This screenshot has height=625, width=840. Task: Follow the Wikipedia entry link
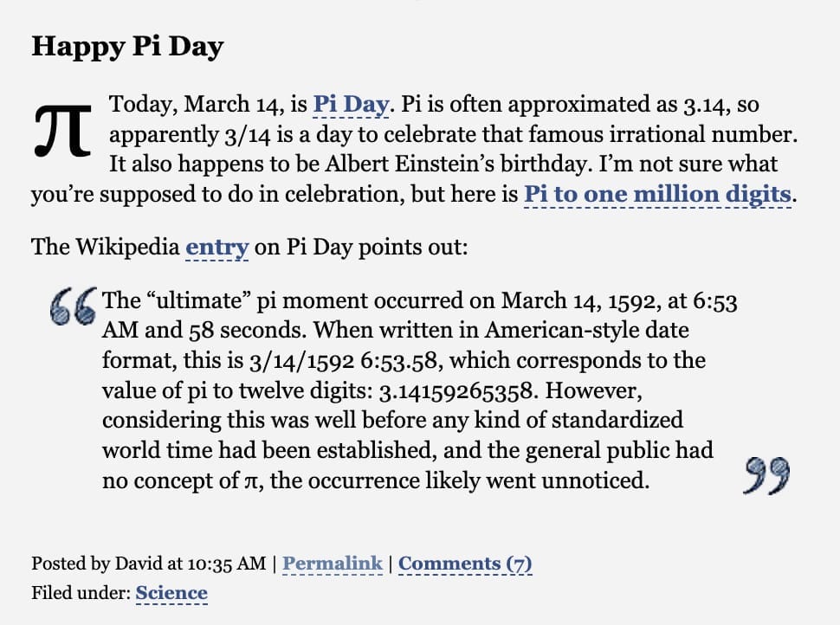217,248
